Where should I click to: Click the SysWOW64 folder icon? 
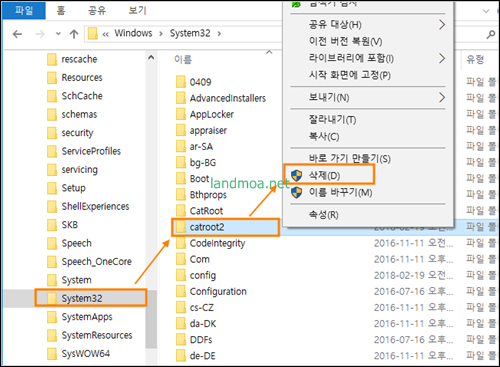click(52, 353)
